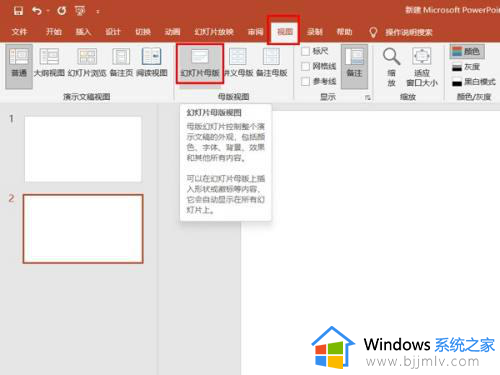Enable the Gridlines checkbox (网格线)
The image size is (500, 375).
click(x=305, y=66)
